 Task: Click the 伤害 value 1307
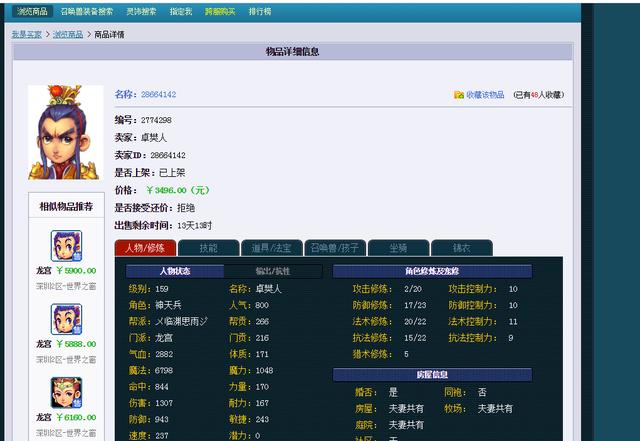(x=164, y=403)
